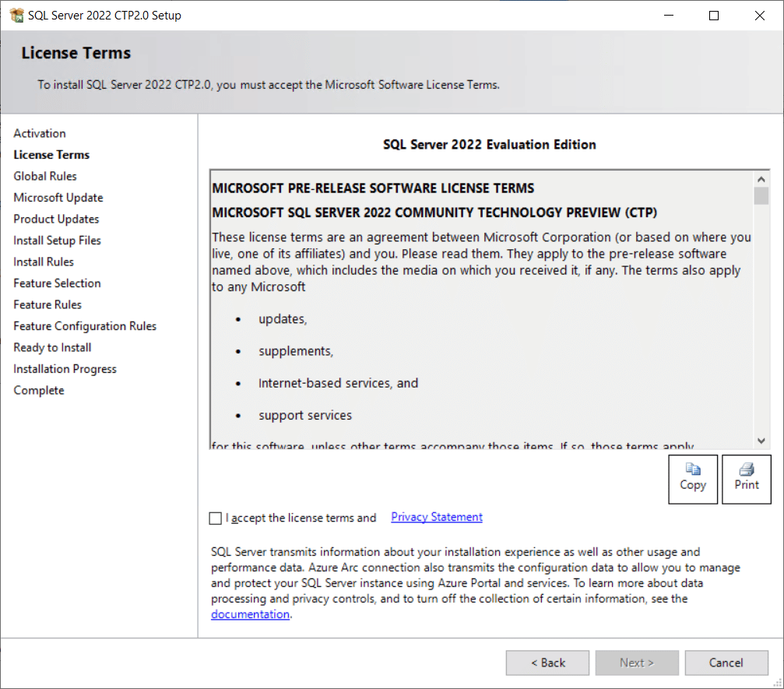Cancel the SQL Server setup
Screen dimensions: 784x689
point(726,663)
